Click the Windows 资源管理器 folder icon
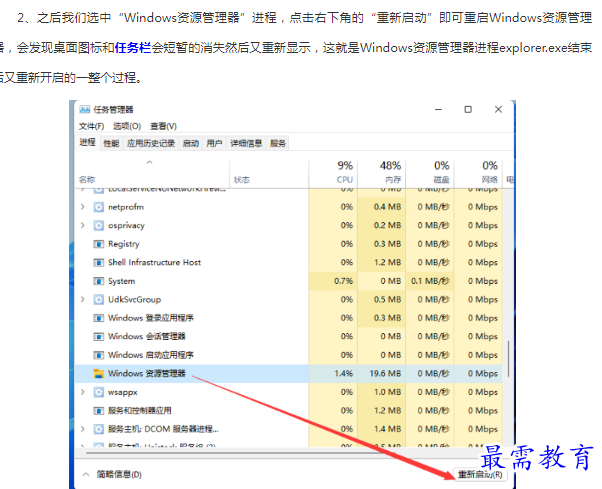Viewport: 602px width, 489px height. click(x=99, y=373)
